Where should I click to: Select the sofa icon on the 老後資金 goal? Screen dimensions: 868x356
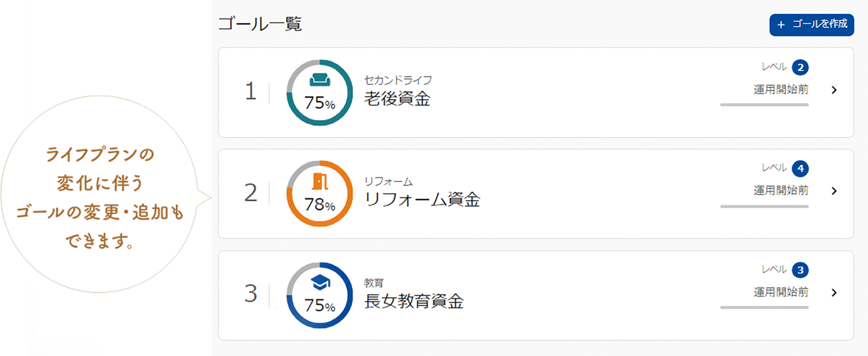[x=320, y=80]
